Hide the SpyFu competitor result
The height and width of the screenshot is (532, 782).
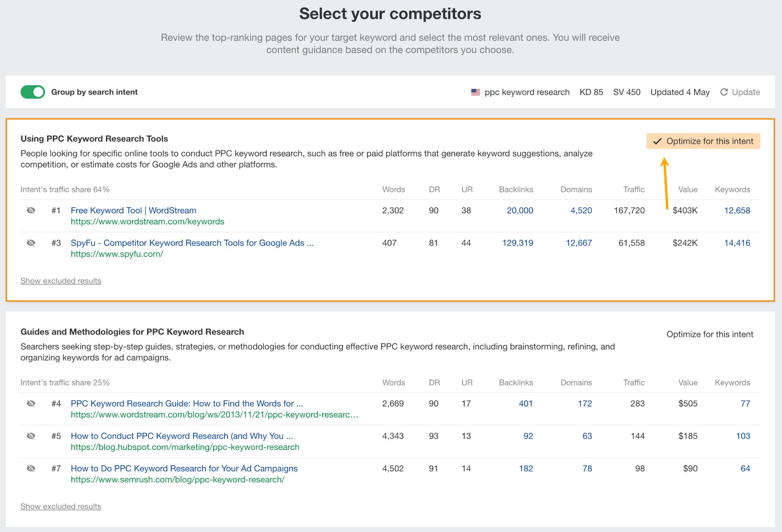(31, 243)
